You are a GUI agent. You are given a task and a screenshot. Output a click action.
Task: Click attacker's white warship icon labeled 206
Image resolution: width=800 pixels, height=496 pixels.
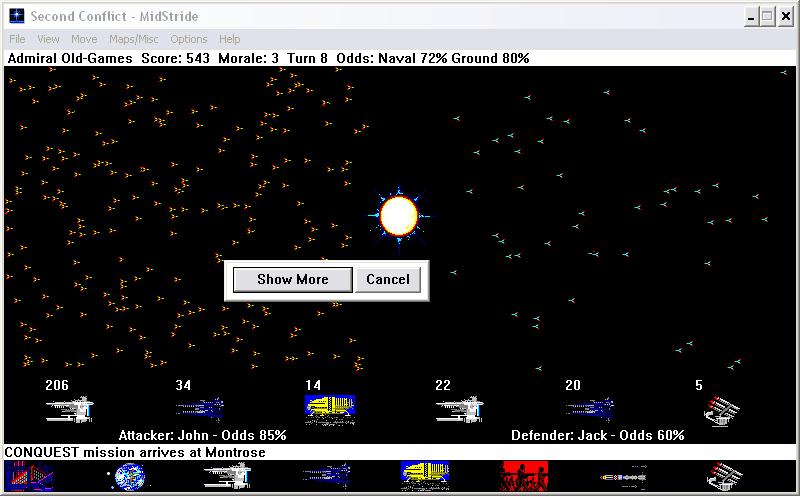69,409
